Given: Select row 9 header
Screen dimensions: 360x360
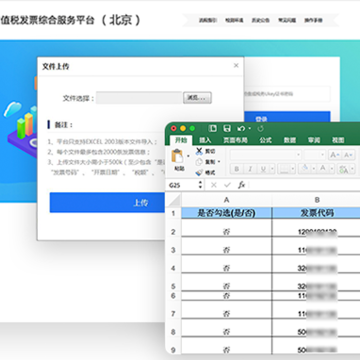Looking at the screenshot, I should 173,350.
